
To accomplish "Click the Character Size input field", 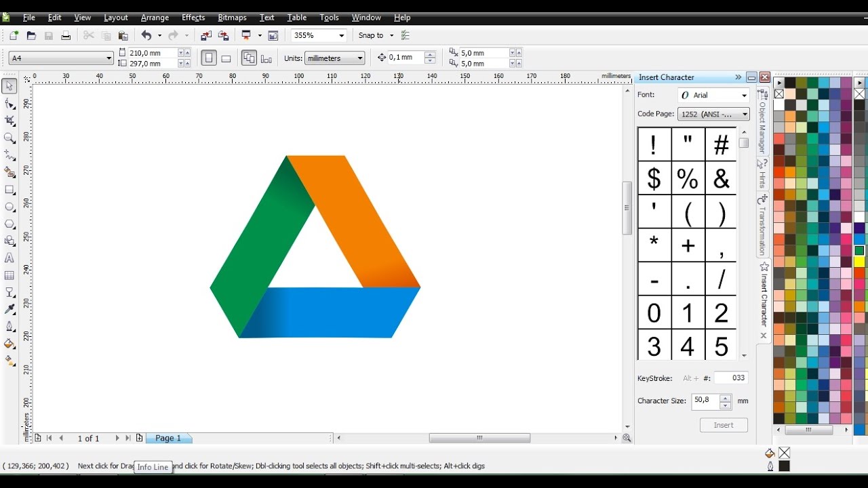I will click(705, 401).
